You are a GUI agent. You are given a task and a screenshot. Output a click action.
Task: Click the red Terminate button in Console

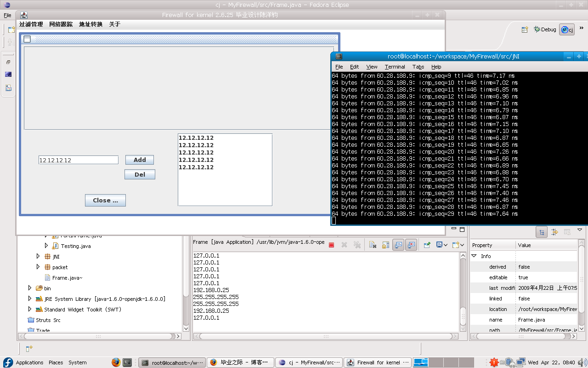tap(331, 245)
